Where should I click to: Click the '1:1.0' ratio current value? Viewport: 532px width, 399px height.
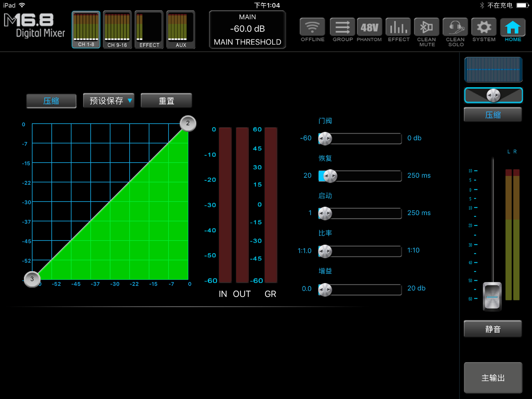click(x=305, y=251)
